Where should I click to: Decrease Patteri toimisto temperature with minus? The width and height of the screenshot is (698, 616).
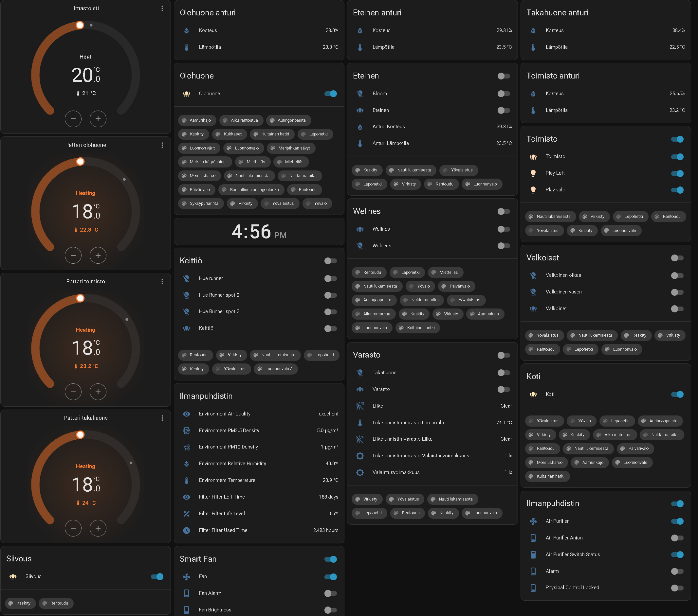(73, 392)
